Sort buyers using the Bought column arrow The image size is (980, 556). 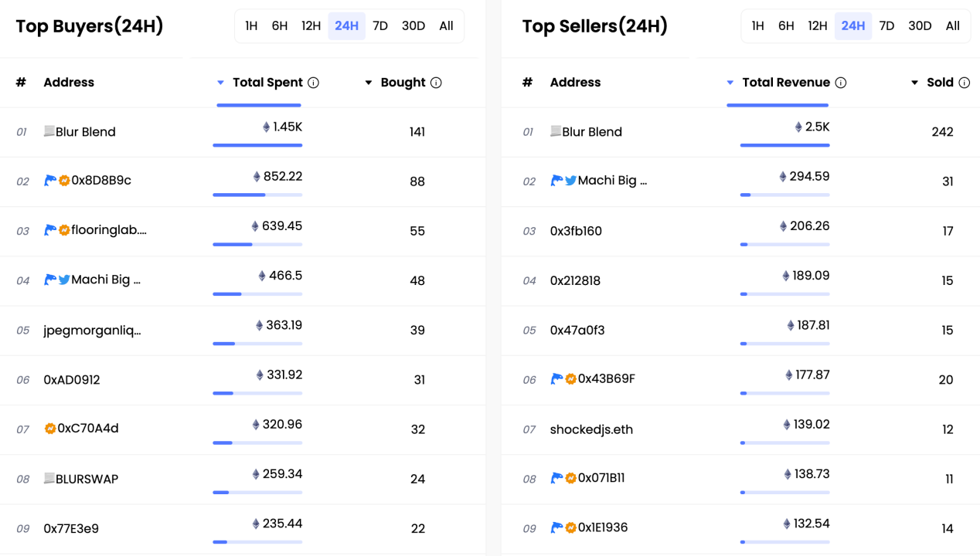(x=369, y=83)
